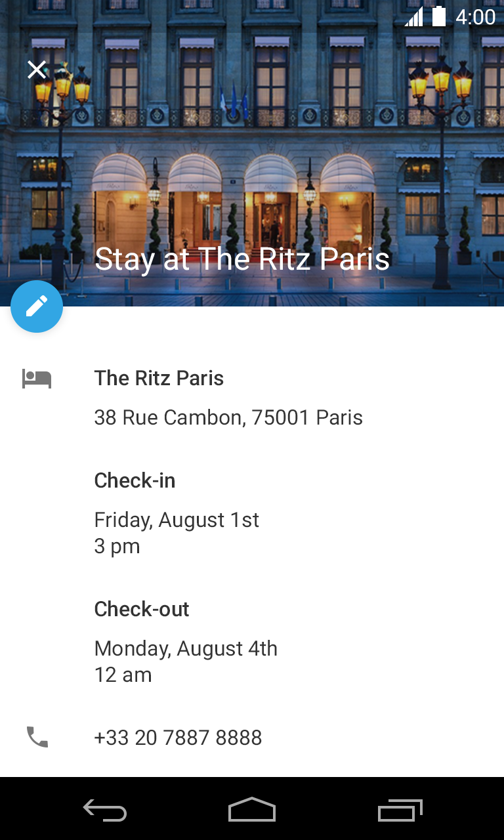The width and height of the screenshot is (504, 840).
Task: Tap the battery status icon
Action: pos(438,16)
